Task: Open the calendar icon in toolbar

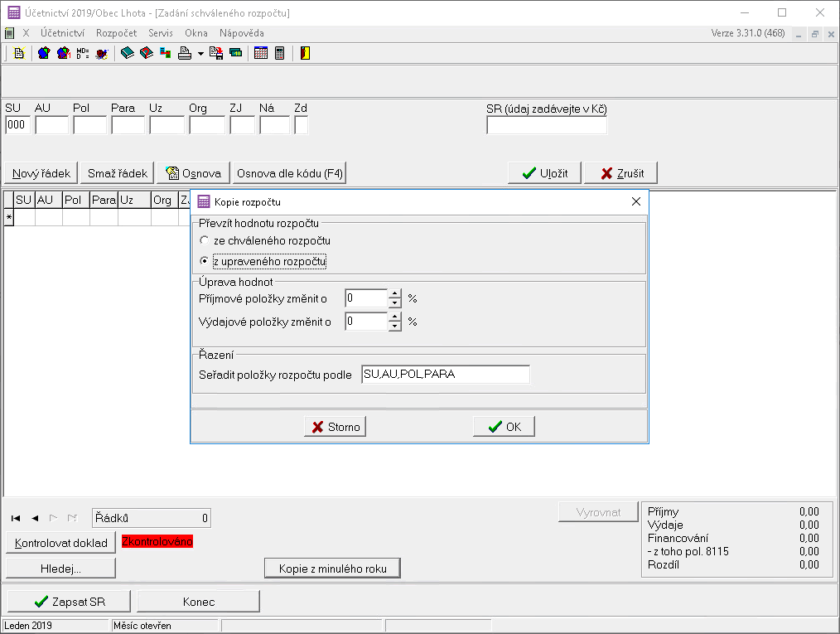Action: point(261,53)
